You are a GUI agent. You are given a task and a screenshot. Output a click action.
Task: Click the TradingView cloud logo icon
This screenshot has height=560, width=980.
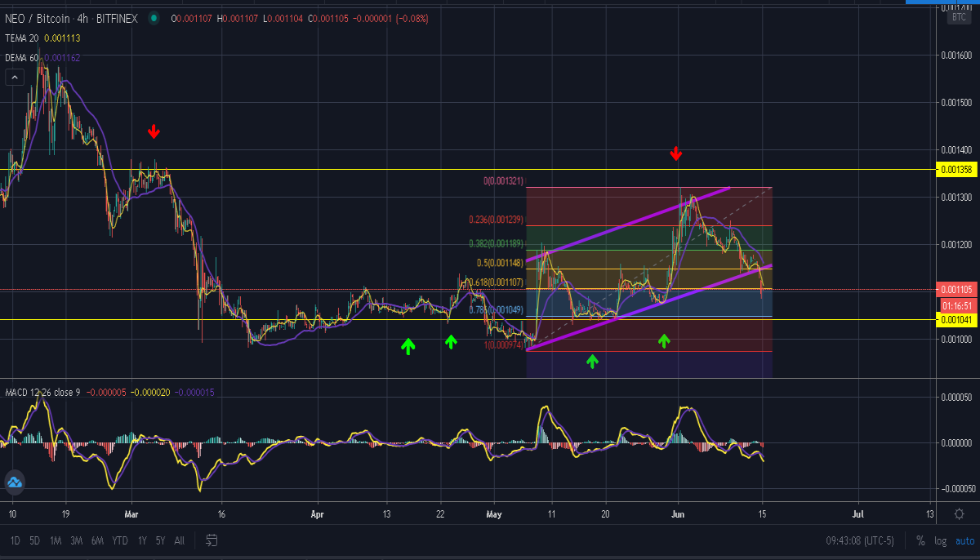click(x=14, y=482)
